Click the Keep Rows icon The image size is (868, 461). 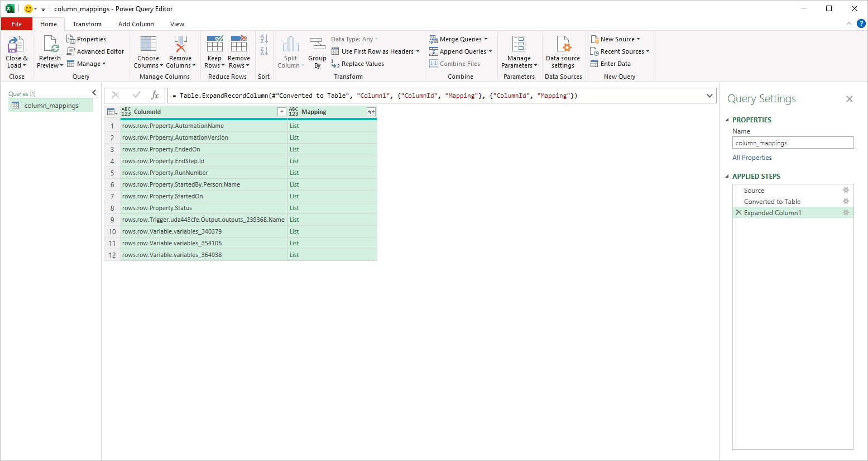[215, 45]
